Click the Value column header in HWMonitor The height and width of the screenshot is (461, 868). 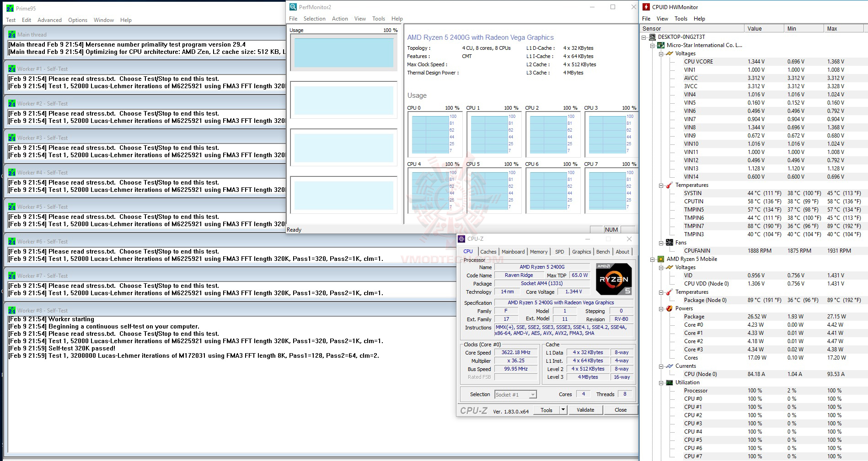coord(764,28)
